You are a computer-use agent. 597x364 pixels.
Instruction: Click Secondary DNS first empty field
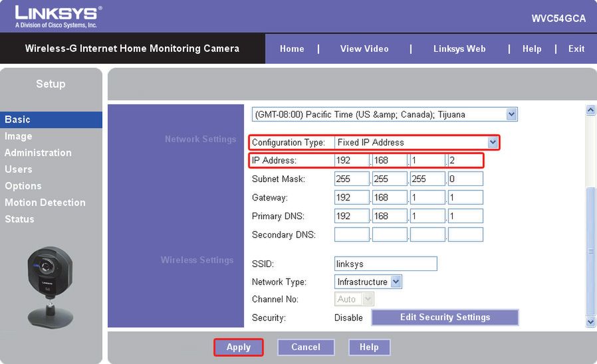352,234
